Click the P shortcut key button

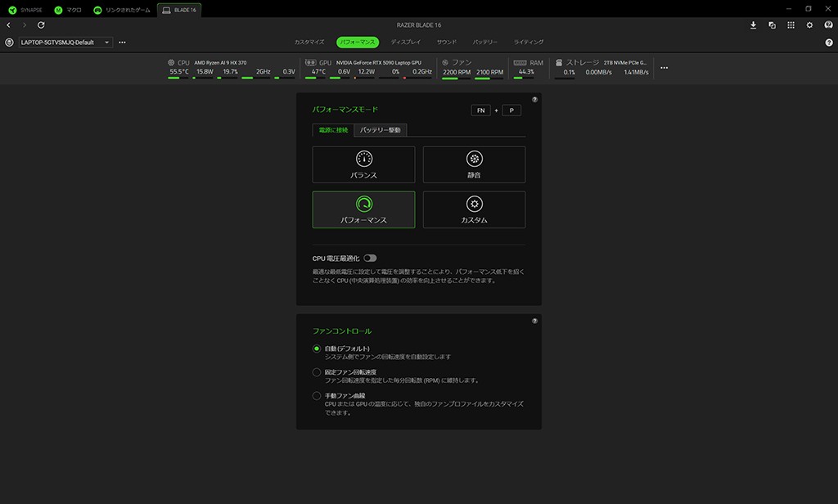(511, 110)
